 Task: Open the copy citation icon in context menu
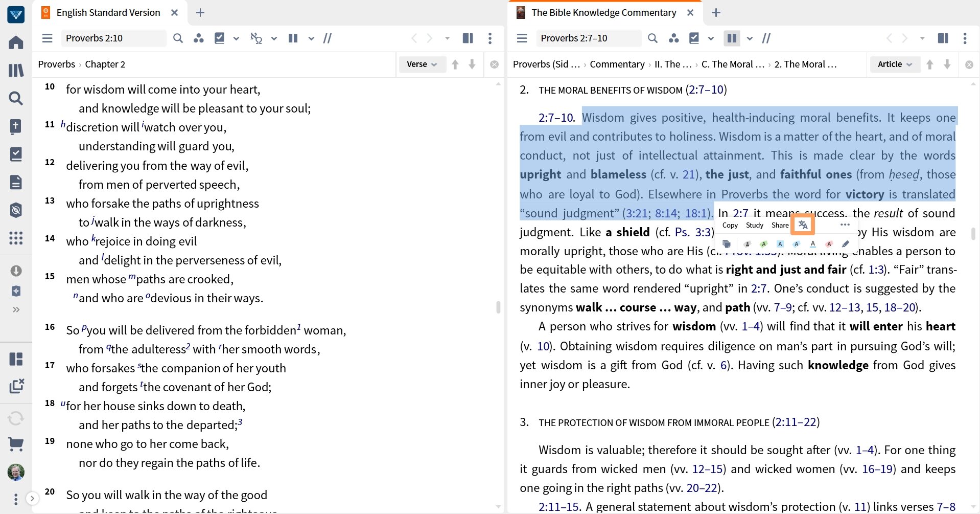pos(727,244)
